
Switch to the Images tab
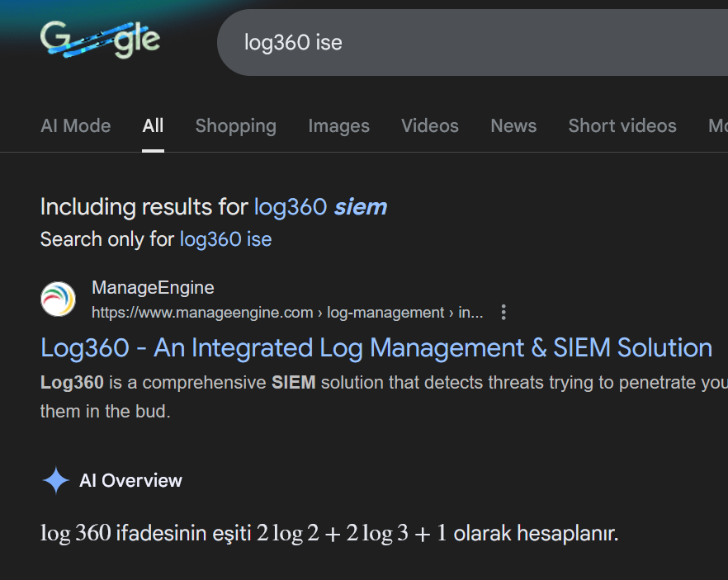point(338,126)
